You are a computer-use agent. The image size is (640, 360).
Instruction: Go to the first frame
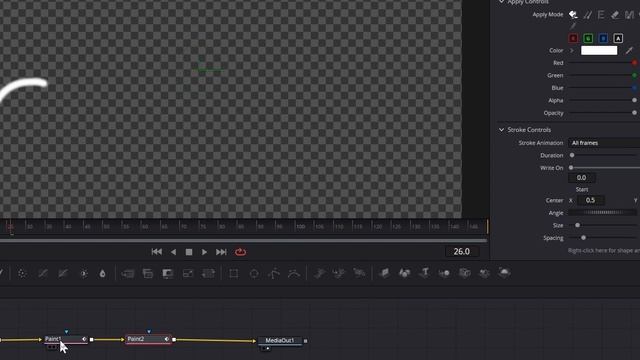(x=157, y=252)
